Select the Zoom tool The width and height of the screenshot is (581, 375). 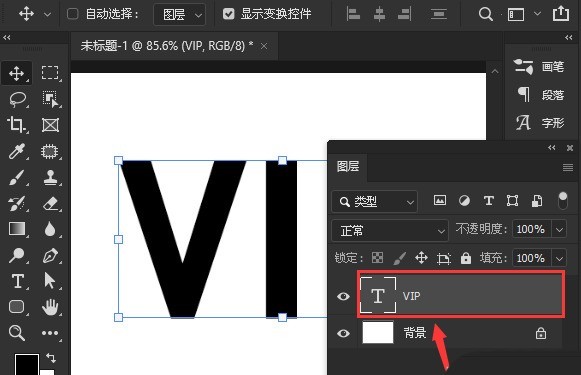pyautogui.click(x=17, y=333)
